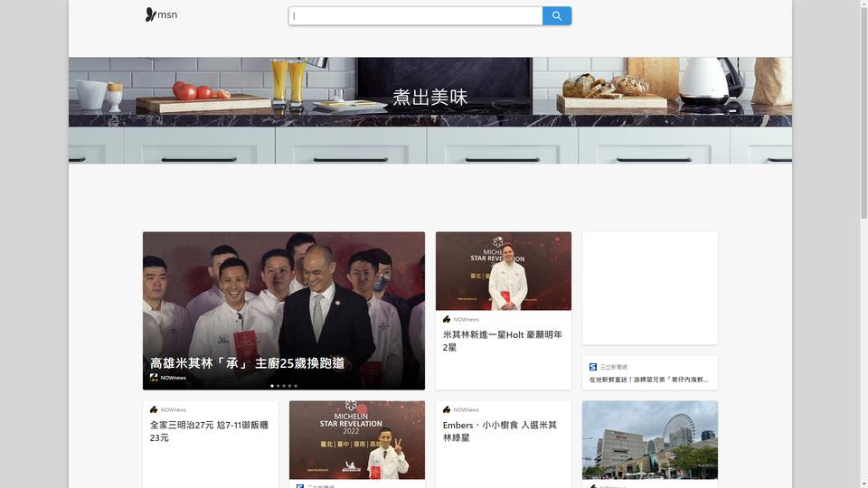The height and width of the screenshot is (488, 868).
Task: Click NOWnews icon above 全家三明治27元
Action: (x=154, y=409)
